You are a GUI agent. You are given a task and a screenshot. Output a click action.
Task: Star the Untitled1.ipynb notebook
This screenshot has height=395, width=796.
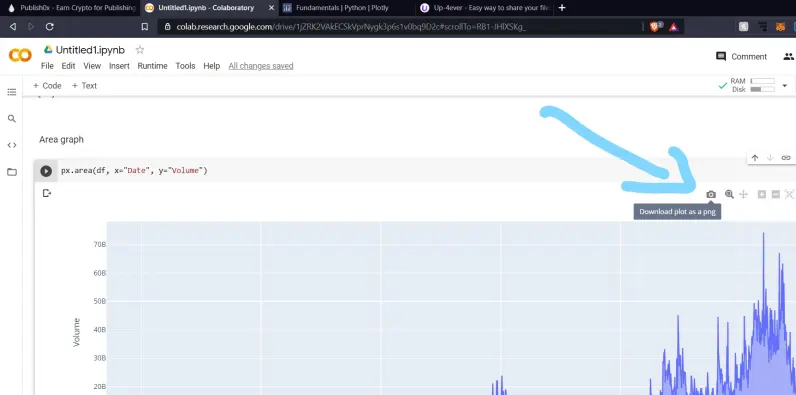pos(140,50)
